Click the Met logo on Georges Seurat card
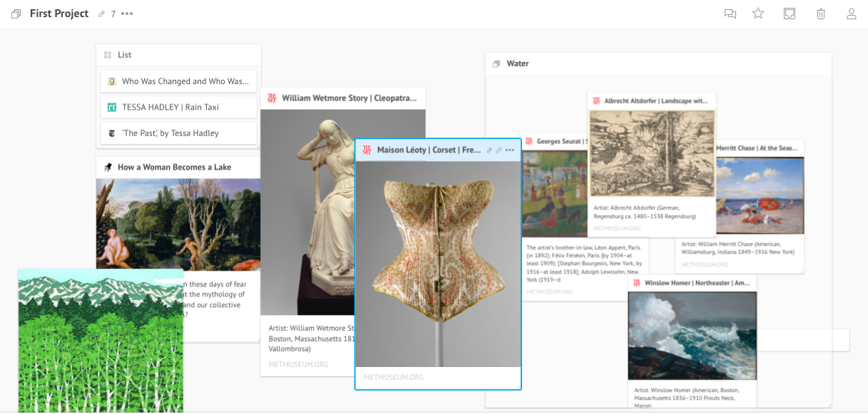868x414 pixels. pyautogui.click(x=529, y=141)
